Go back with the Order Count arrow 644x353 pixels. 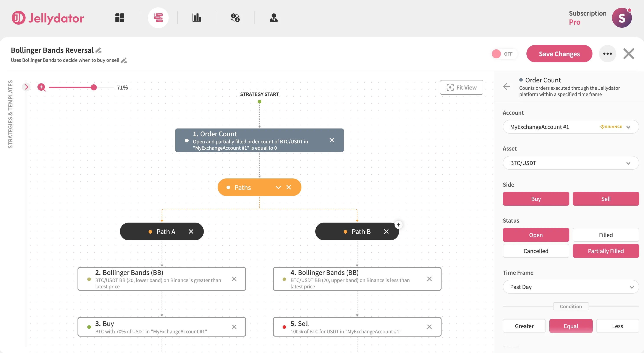(x=507, y=86)
